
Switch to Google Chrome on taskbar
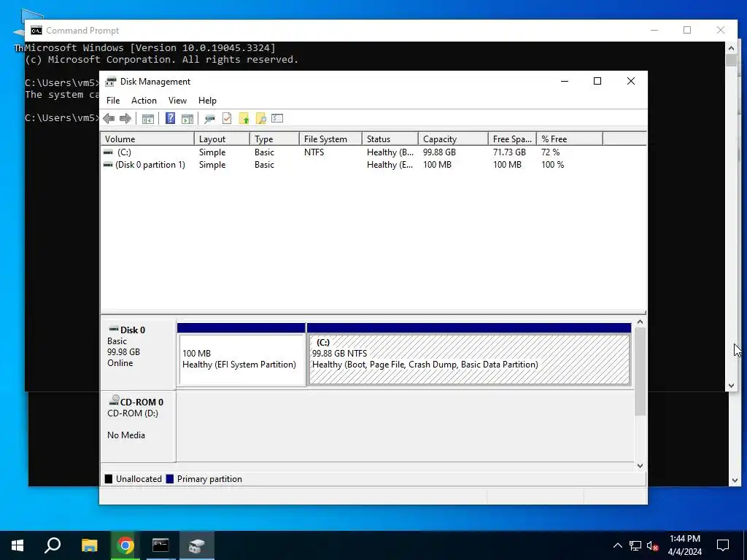point(125,545)
